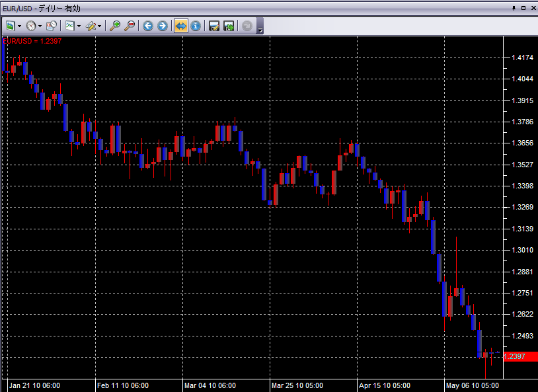
Task: Pin the EUR/USD chart panel
Action: click(x=514, y=8)
